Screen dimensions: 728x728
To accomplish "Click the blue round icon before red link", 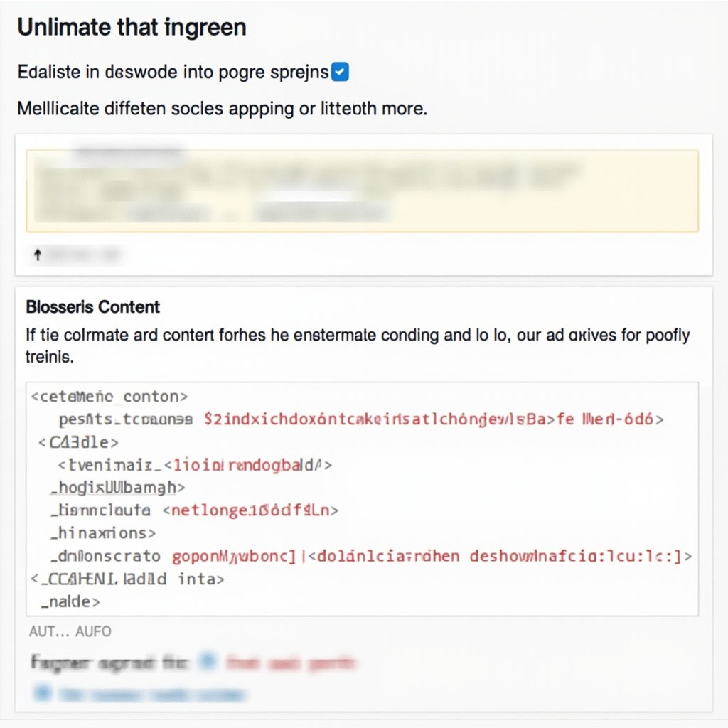I will pos(208,661).
